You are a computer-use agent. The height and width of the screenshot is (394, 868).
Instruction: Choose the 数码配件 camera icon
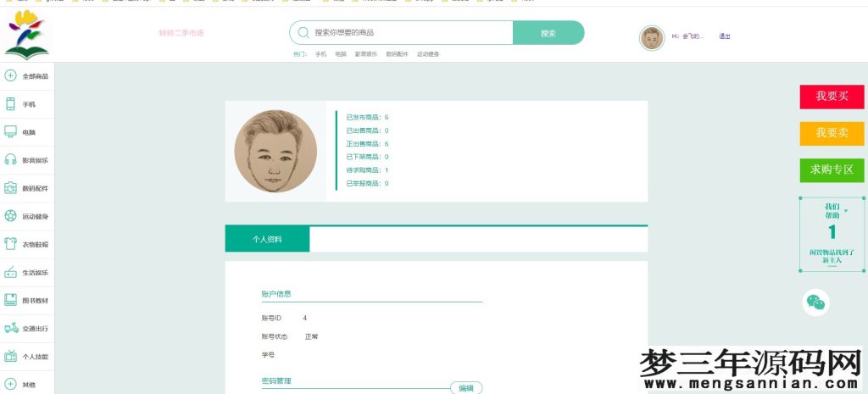point(10,188)
